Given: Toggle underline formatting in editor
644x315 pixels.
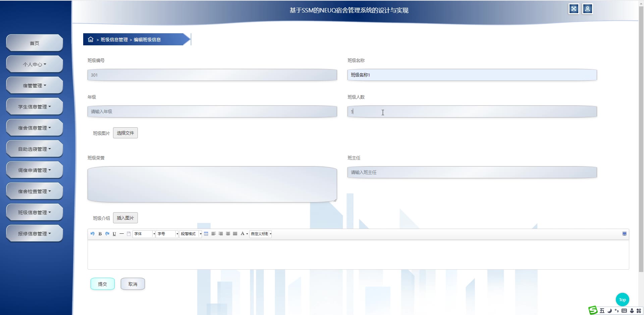Looking at the screenshot, I should 114,234.
